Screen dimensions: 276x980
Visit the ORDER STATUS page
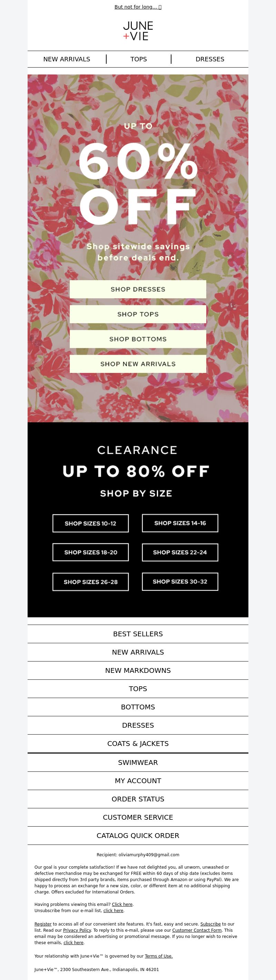138,799
